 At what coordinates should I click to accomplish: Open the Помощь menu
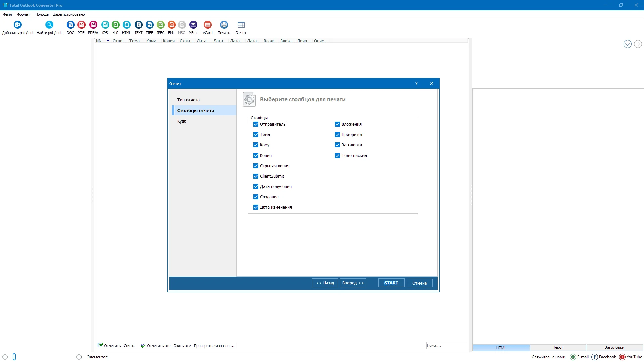(x=42, y=14)
